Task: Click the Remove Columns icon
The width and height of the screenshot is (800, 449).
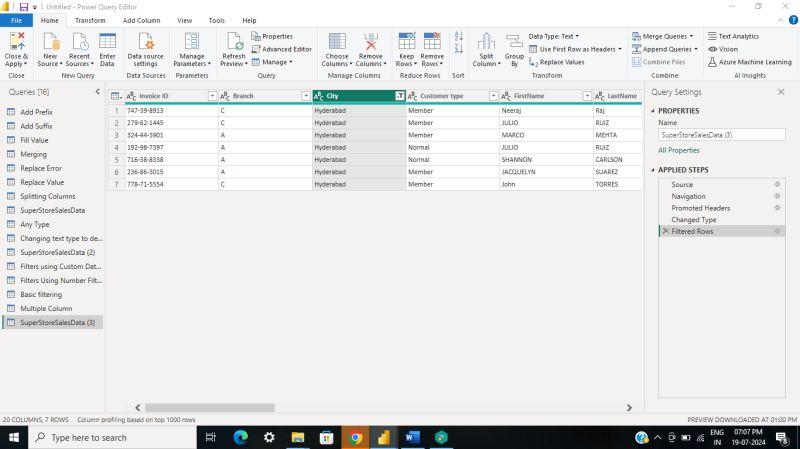Action: coord(370,42)
